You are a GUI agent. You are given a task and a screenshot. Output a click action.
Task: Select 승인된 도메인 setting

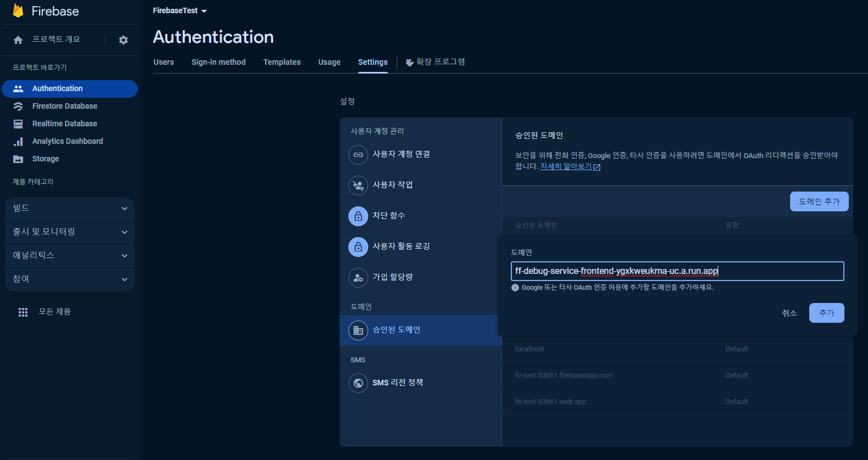(x=421, y=330)
